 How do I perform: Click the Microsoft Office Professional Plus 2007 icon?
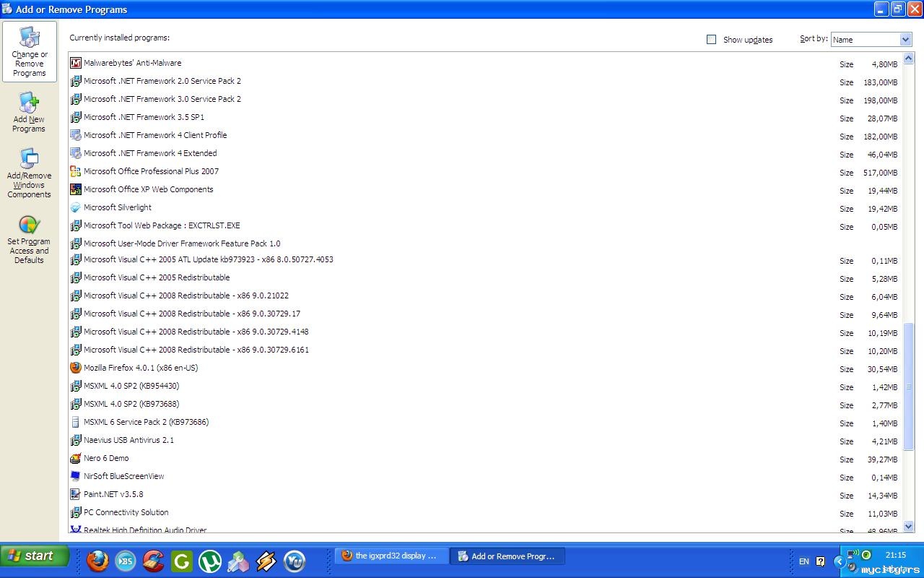coord(76,171)
